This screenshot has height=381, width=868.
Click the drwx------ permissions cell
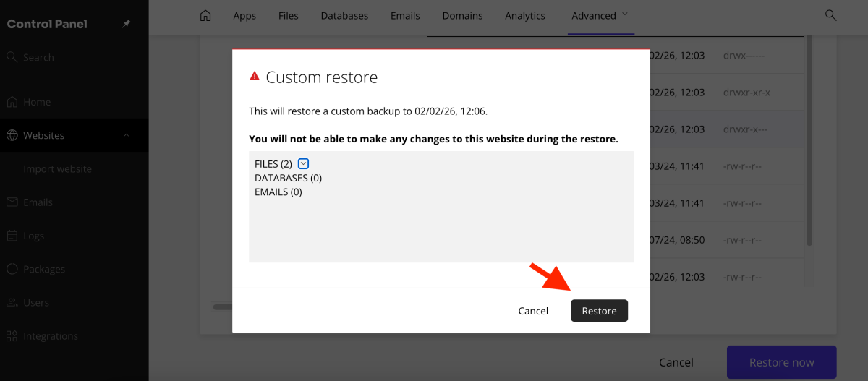pos(744,55)
